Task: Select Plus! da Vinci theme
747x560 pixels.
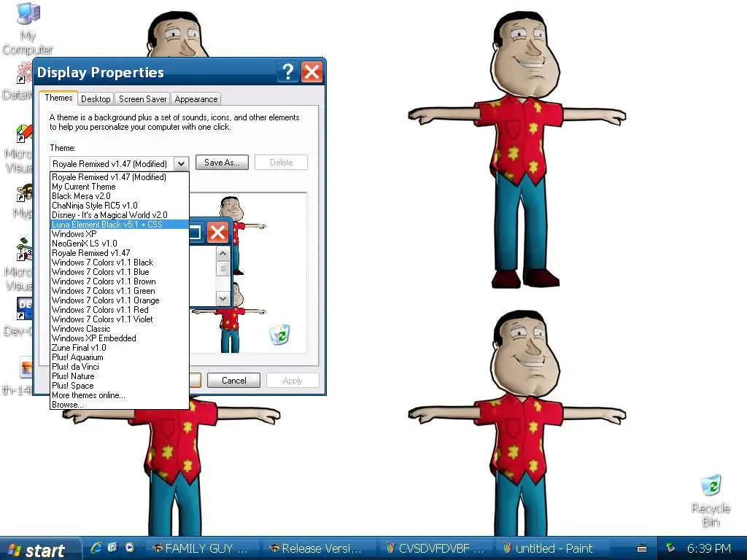Action: pyautogui.click(x=120, y=367)
